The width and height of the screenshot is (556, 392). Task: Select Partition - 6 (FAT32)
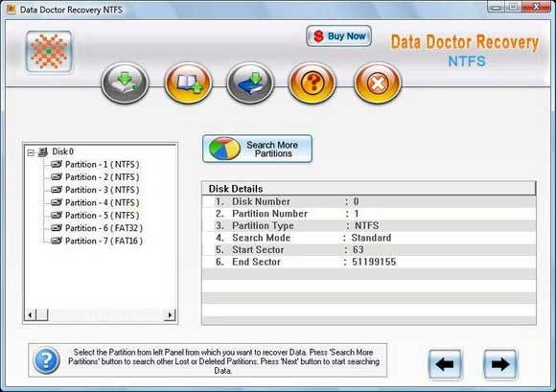point(104,228)
